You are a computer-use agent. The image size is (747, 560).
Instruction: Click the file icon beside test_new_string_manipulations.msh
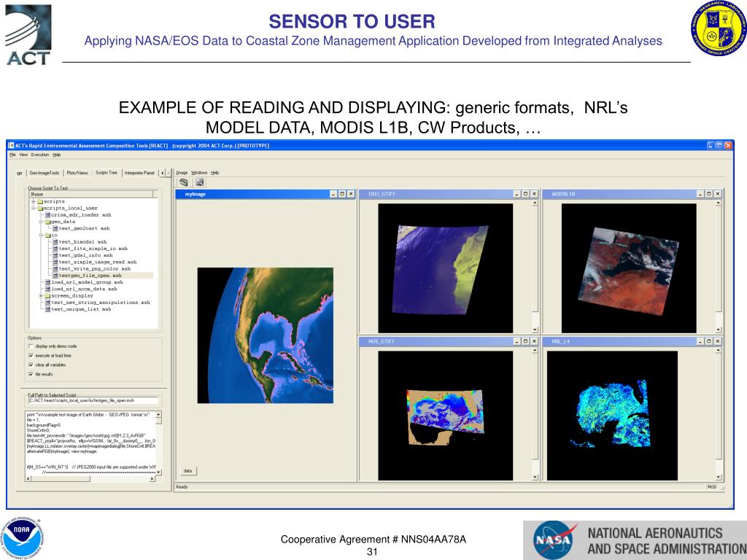[47, 303]
